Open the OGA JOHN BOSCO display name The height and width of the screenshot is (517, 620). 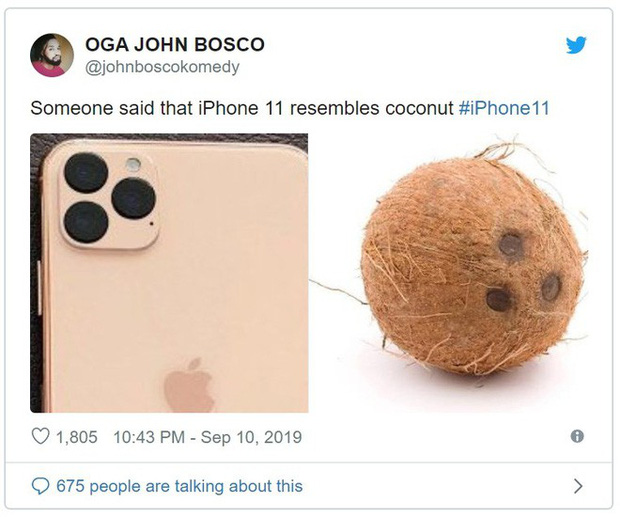(x=174, y=45)
